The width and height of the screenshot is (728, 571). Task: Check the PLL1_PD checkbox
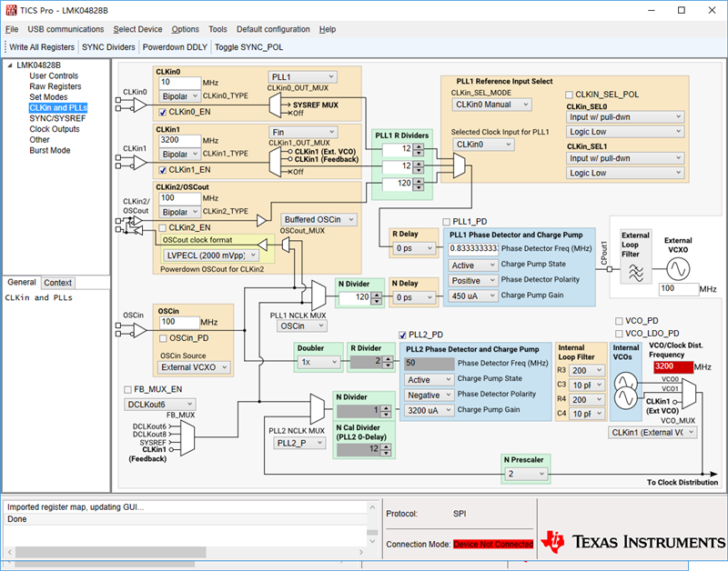(x=446, y=222)
